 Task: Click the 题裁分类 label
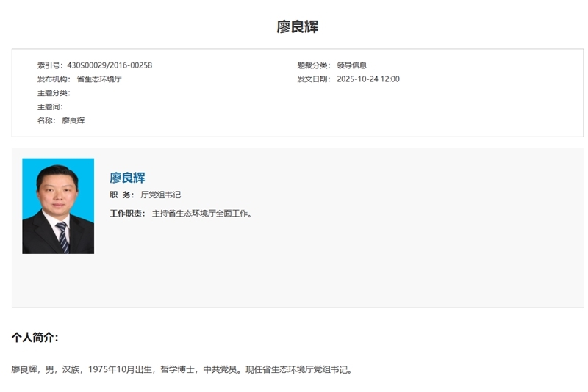point(314,65)
